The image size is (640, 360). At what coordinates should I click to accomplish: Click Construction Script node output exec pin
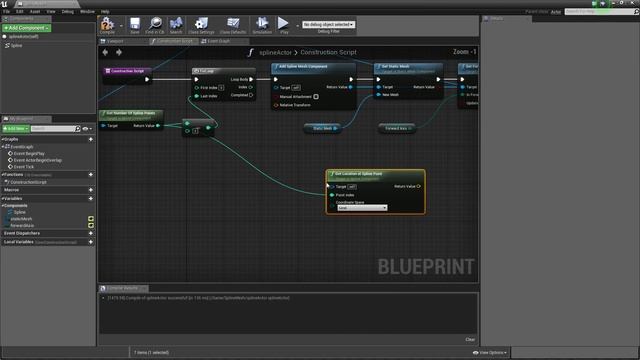[147, 79]
